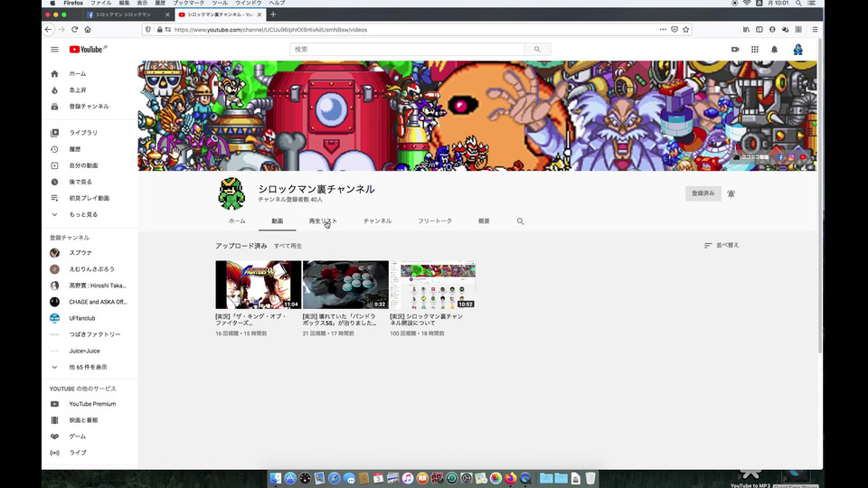Open ライブ live in sidebar
Screen dimensions: 868x488
click(x=90, y=453)
